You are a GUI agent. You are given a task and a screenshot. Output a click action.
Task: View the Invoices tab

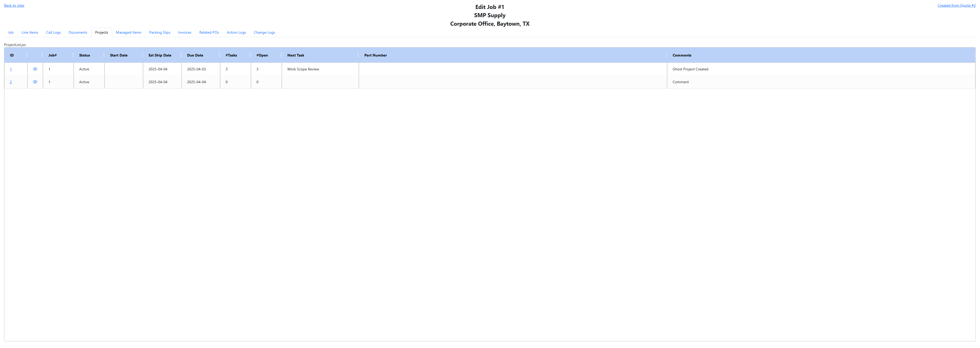pos(184,32)
